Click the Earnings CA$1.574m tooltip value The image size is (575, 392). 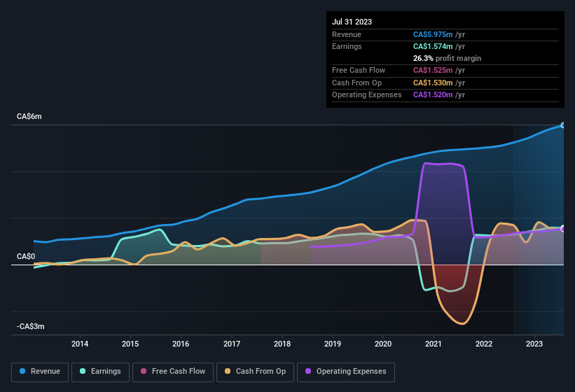[x=434, y=46]
